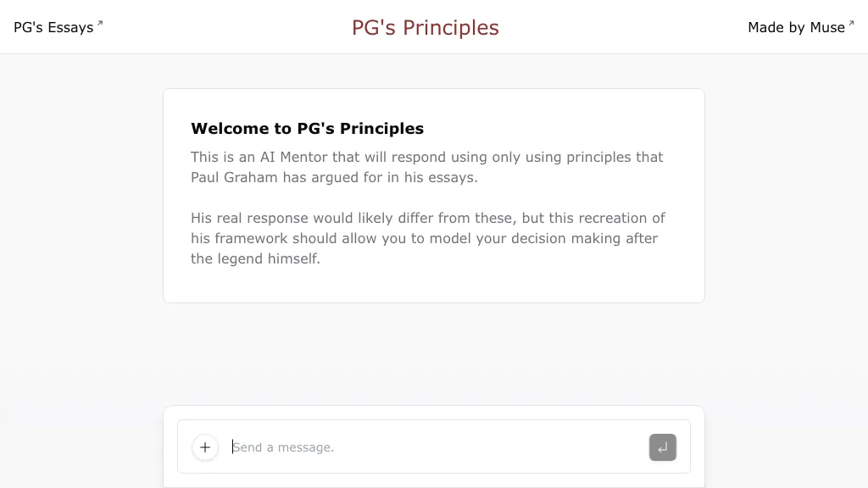This screenshot has width=868, height=488.
Task: Select the plus button in the message bar
Action: pos(204,447)
